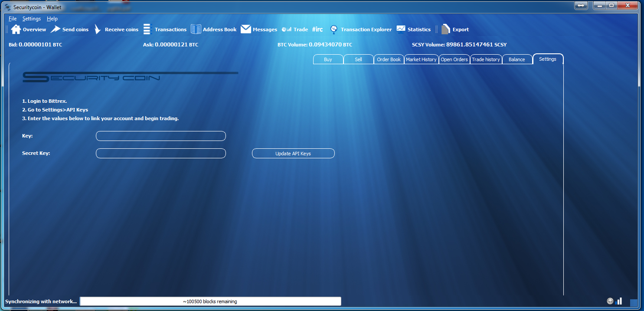This screenshot has height=311, width=644.
Task: Click the double-arrow title bar button
Action: 581,5
